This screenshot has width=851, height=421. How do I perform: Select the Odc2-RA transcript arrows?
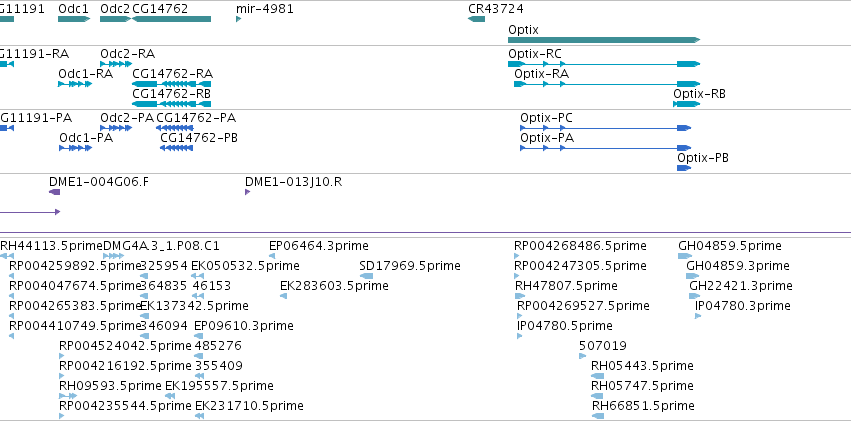[116, 63]
